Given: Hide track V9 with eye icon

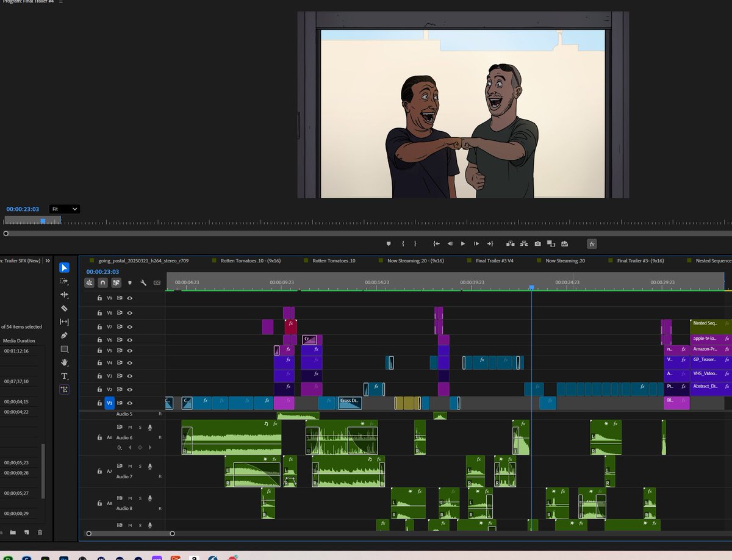Looking at the screenshot, I should point(130,298).
